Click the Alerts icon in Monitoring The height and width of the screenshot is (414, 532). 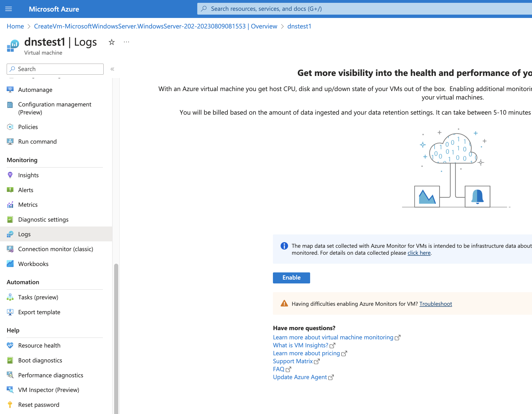(x=10, y=190)
